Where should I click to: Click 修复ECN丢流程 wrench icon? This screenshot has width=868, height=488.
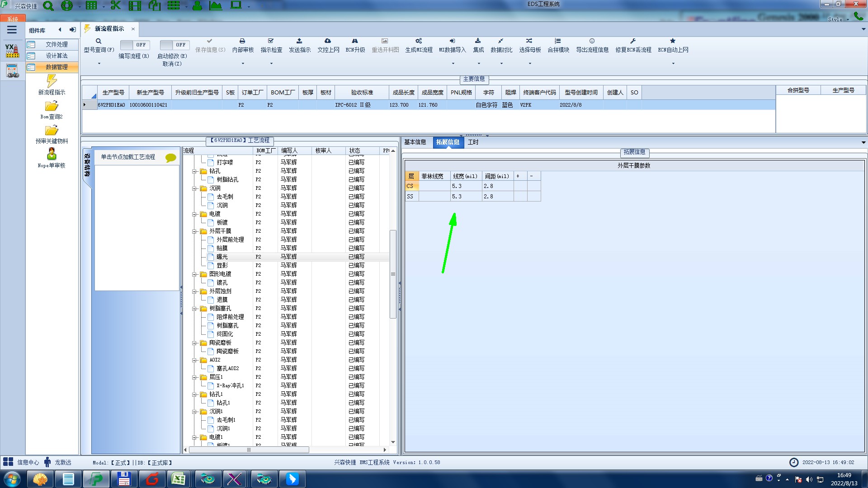coord(633,41)
